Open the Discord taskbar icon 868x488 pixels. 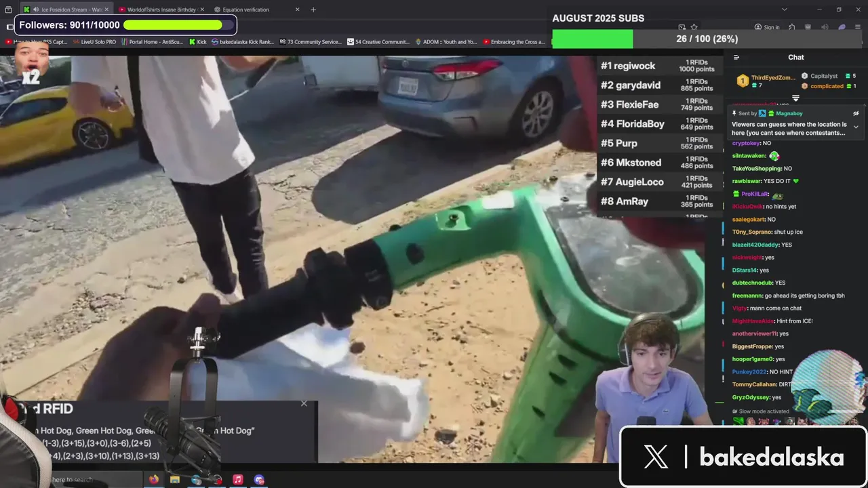[x=259, y=480]
